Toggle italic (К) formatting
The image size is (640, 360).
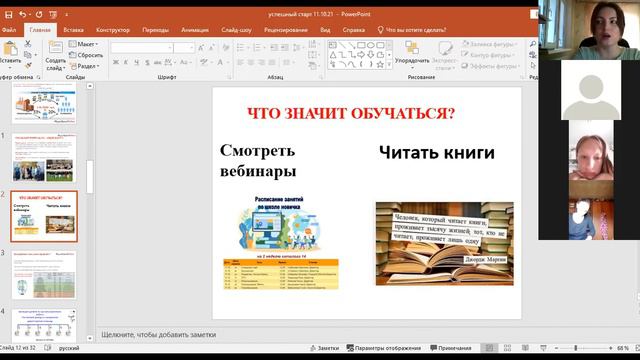click(x=126, y=62)
